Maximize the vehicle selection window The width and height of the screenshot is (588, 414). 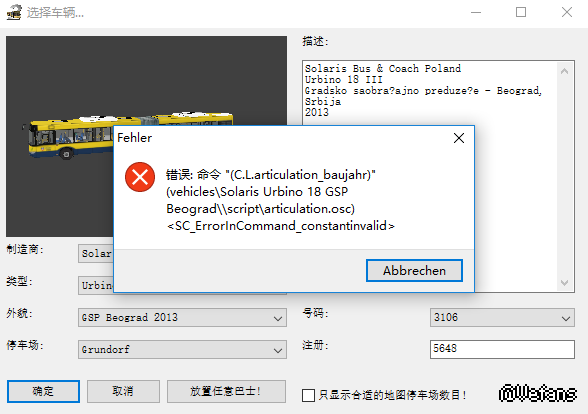(x=521, y=12)
